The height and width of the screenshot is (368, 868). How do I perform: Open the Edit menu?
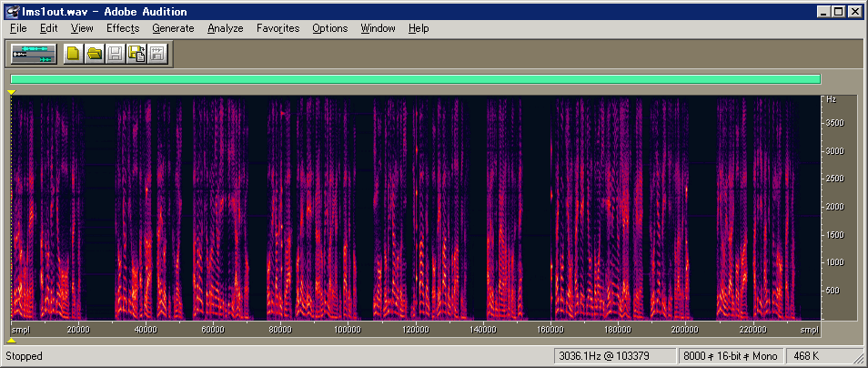[x=49, y=28]
